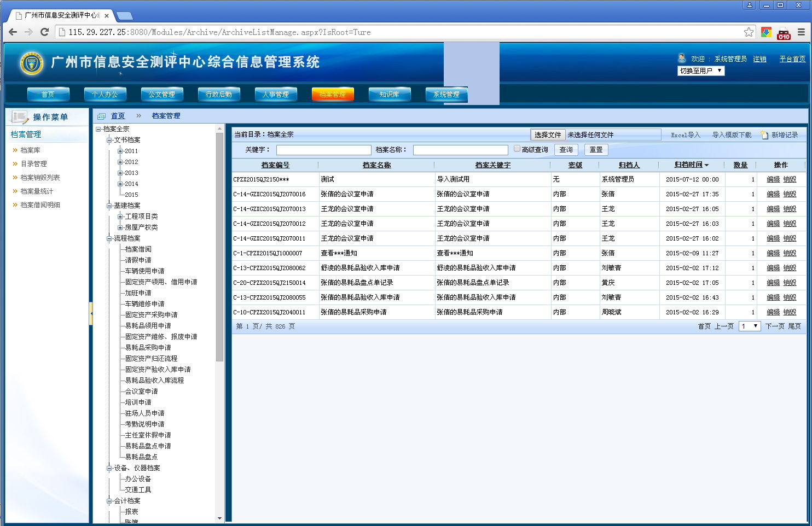Screen dimensions: 812x526
Task: Click the new record icon beside 新增记录
Action: [x=764, y=135]
